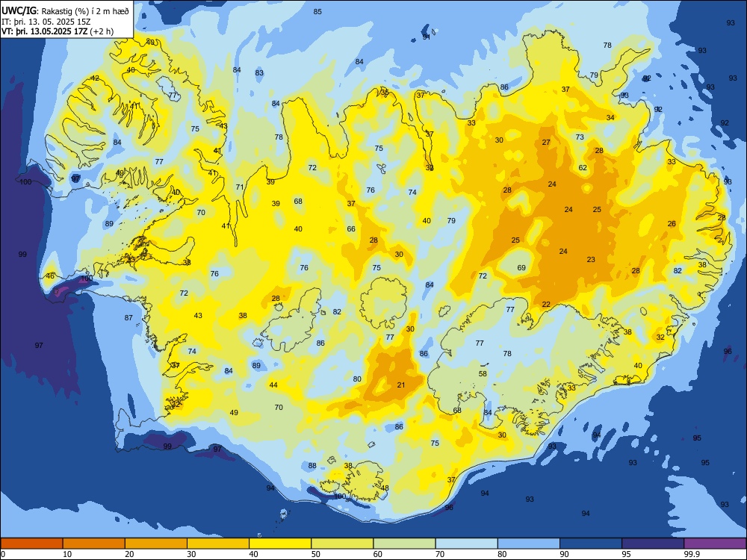Click the humidity value 73 on the map
The height and width of the screenshot is (560, 747).
click(x=580, y=137)
